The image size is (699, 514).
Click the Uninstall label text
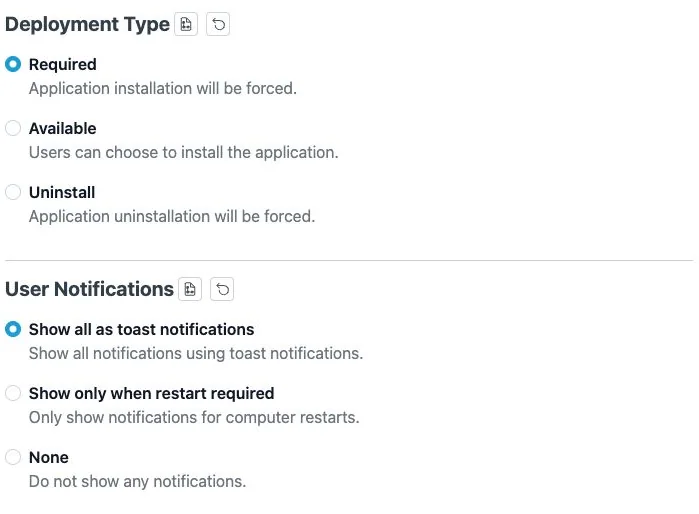(x=62, y=193)
